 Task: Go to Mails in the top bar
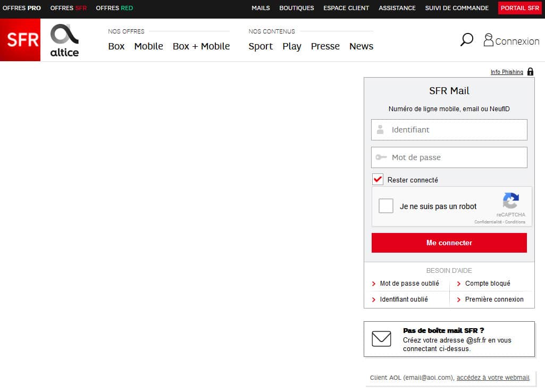[261, 8]
